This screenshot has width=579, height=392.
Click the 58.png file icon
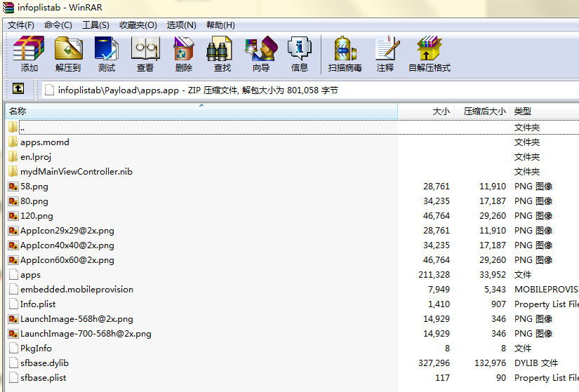13,187
